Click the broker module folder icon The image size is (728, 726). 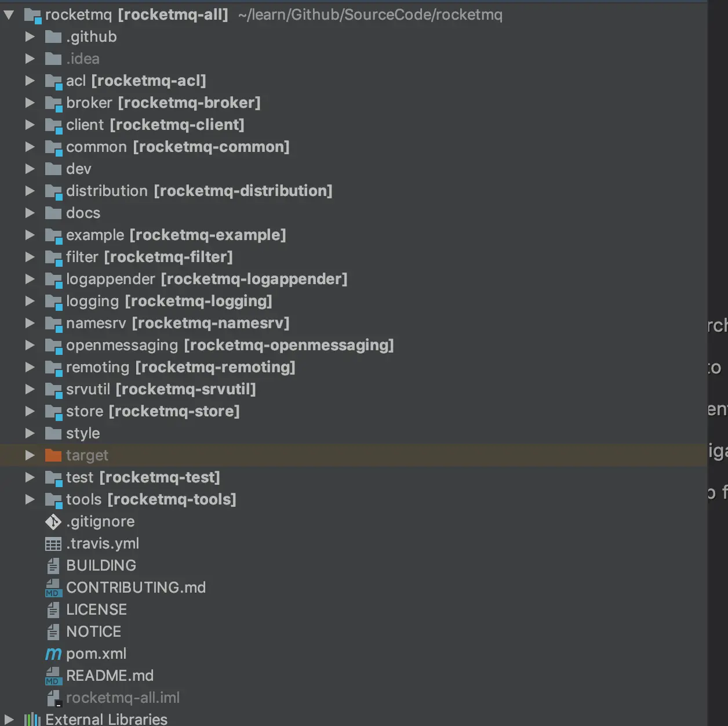pos(54,104)
